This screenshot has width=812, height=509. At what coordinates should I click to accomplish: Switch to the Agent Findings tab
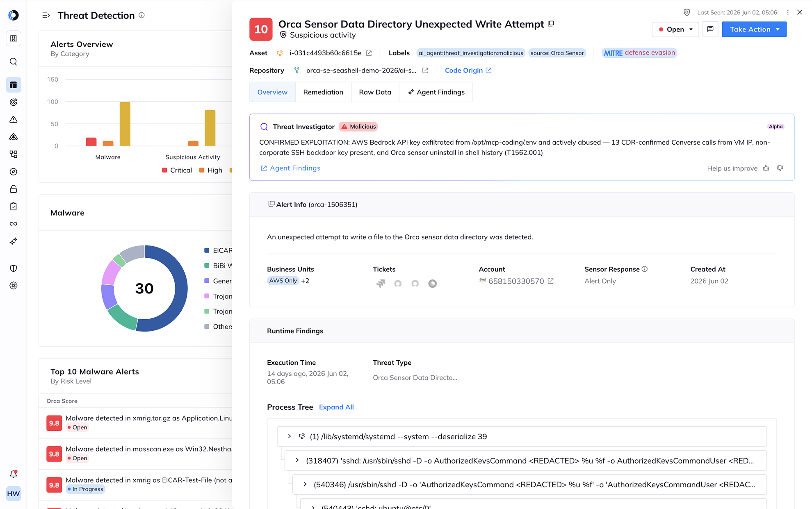tap(436, 92)
